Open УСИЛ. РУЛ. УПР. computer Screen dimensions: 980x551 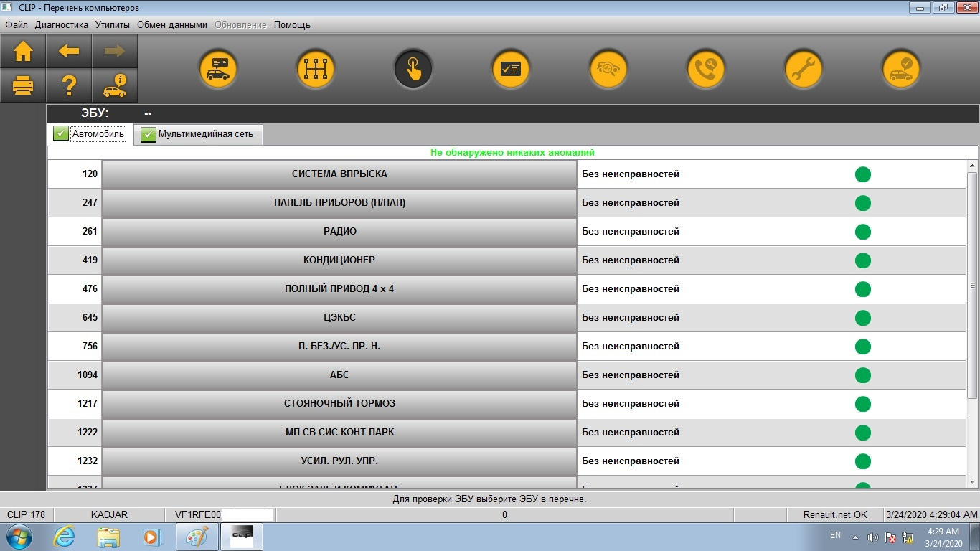pos(339,461)
